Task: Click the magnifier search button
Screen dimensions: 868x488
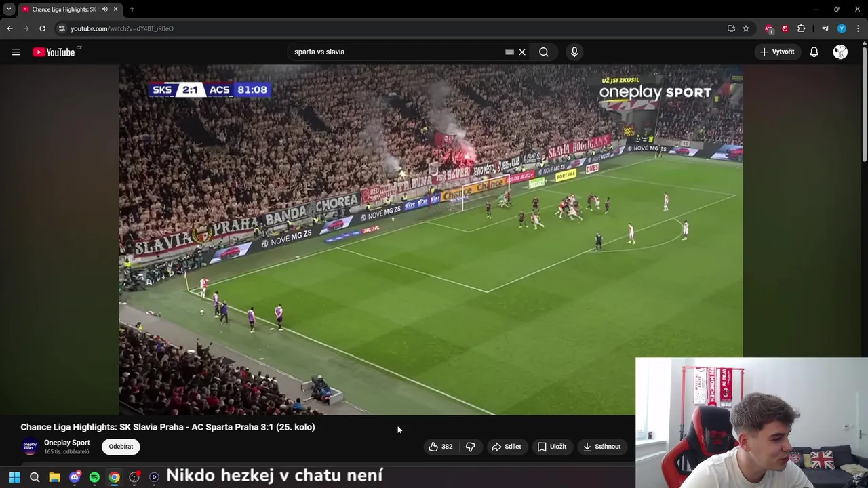Action: [544, 52]
